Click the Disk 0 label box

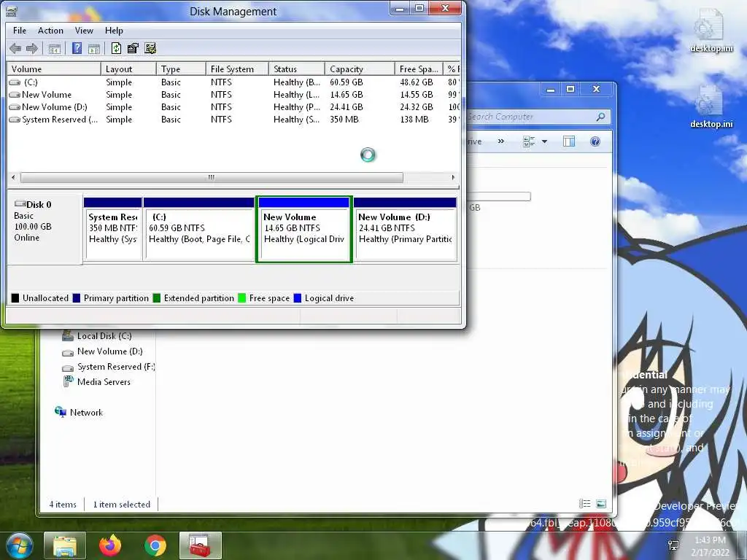(44, 228)
